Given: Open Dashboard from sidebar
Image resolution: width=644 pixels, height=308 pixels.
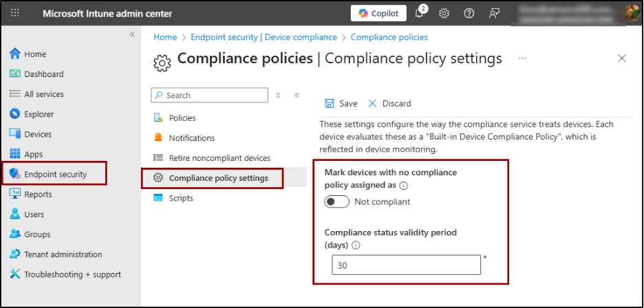Looking at the screenshot, I should pyautogui.click(x=43, y=74).
